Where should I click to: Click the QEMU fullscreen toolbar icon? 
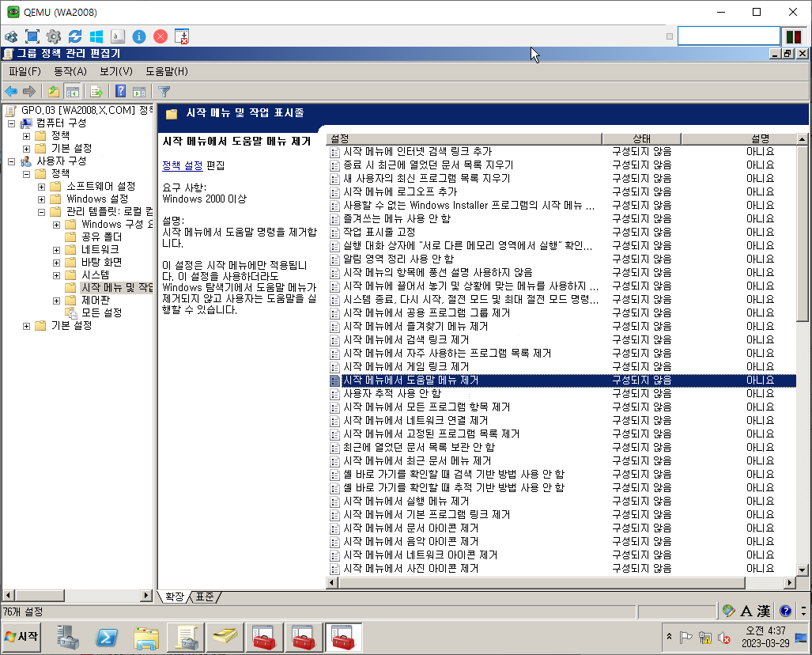point(32,36)
